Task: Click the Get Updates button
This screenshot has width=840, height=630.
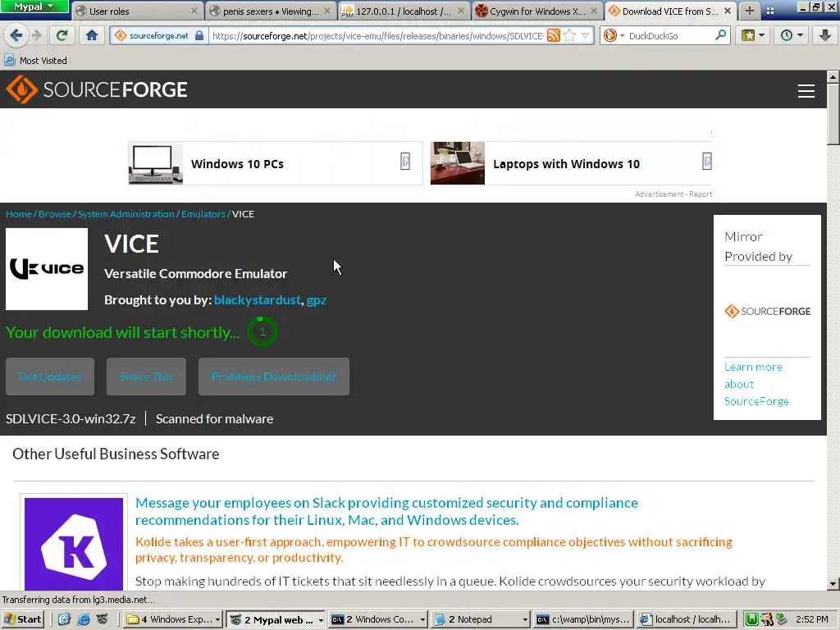Action: 50,377
